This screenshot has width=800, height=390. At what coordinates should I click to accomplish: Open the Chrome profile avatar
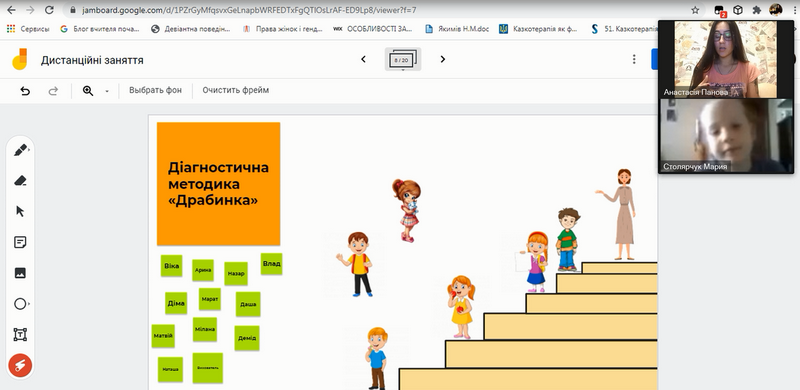(x=776, y=10)
